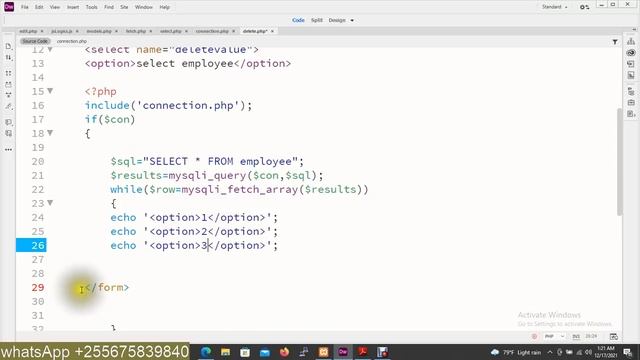Image resolution: width=640 pixels, height=360 pixels.
Task: Click the red linting error indicator
Action: [x=534, y=336]
